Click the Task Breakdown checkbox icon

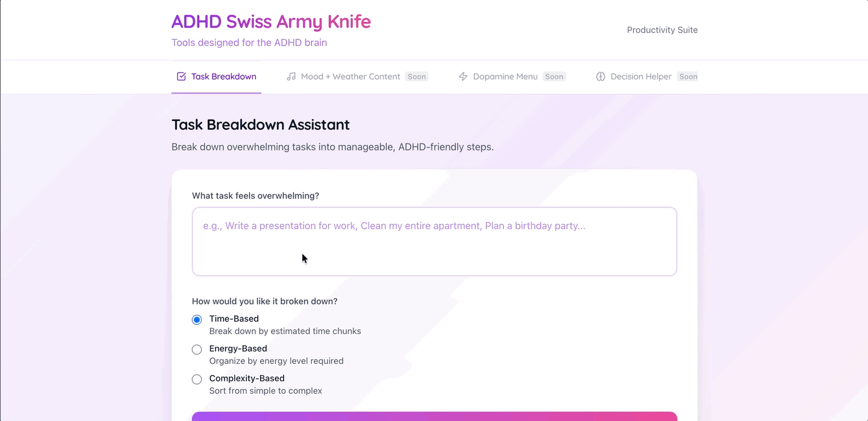[x=181, y=76]
